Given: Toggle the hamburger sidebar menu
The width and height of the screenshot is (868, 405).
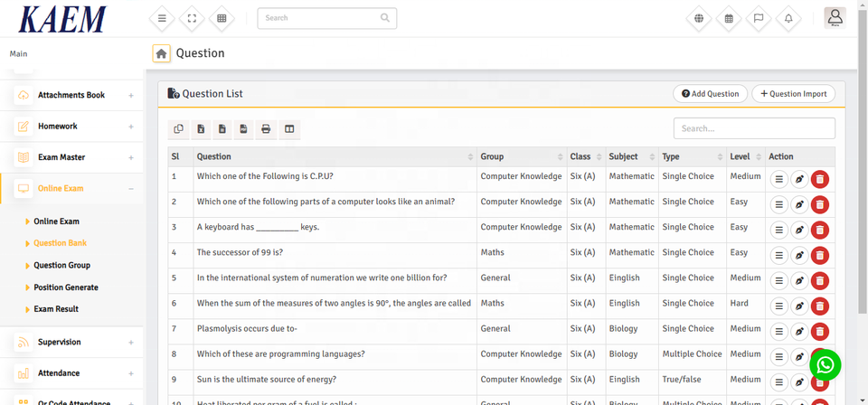Looking at the screenshot, I should [x=162, y=18].
